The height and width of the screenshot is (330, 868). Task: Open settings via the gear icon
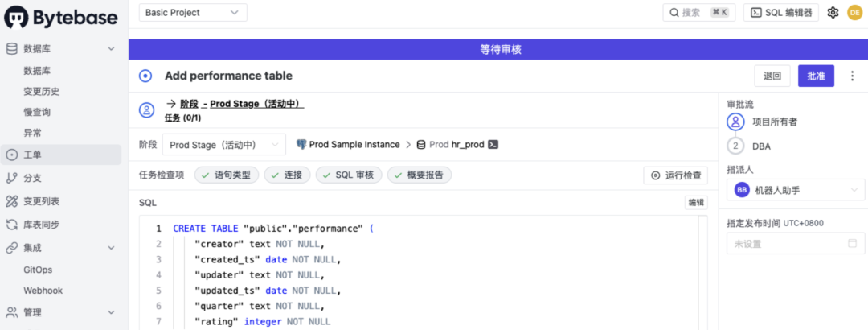(x=833, y=13)
